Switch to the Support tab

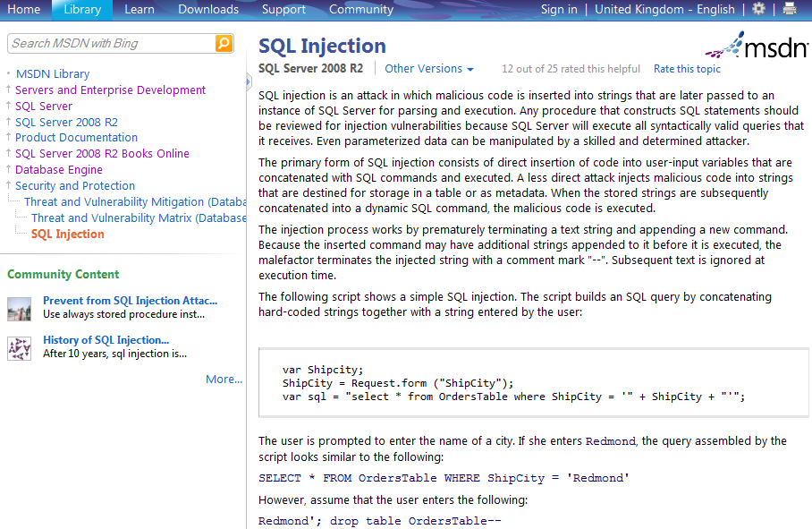coord(283,9)
